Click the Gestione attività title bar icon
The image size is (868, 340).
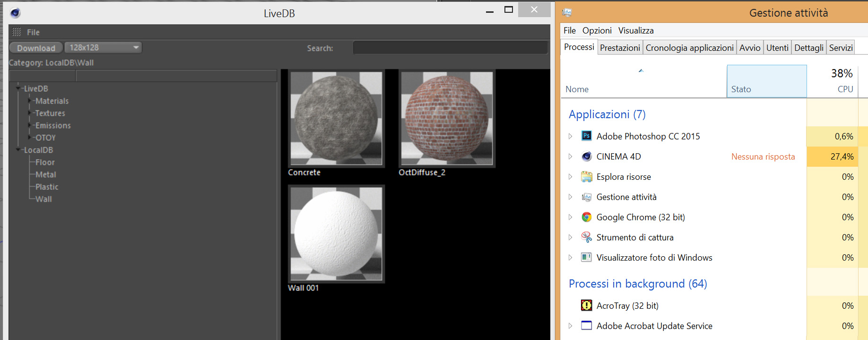[567, 13]
